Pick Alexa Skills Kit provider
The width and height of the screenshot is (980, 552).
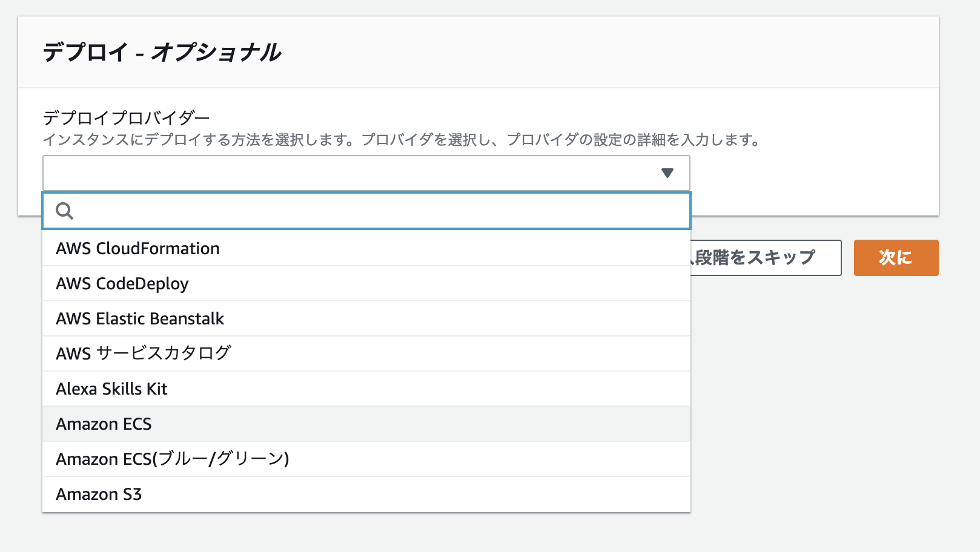tap(366, 389)
